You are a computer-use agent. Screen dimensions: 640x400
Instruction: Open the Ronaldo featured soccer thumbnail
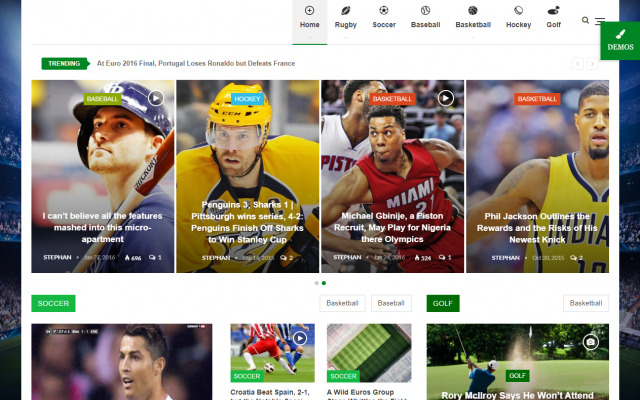point(122,362)
